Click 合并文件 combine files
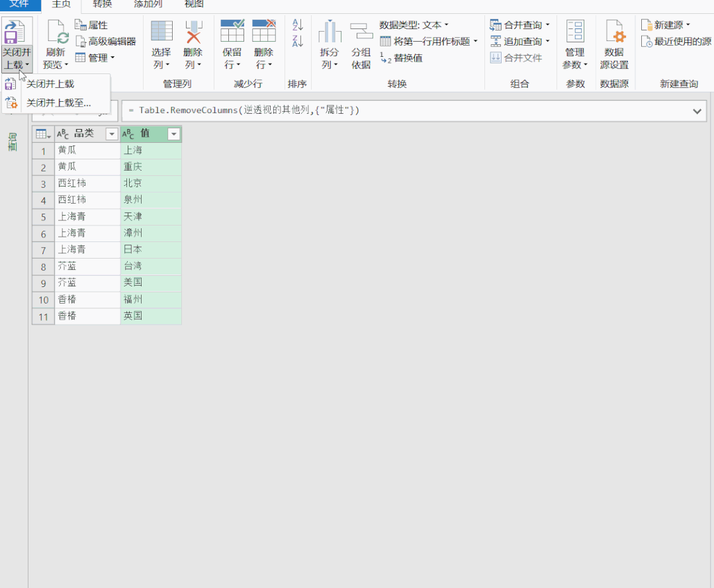714x588 pixels. click(x=516, y=58)
